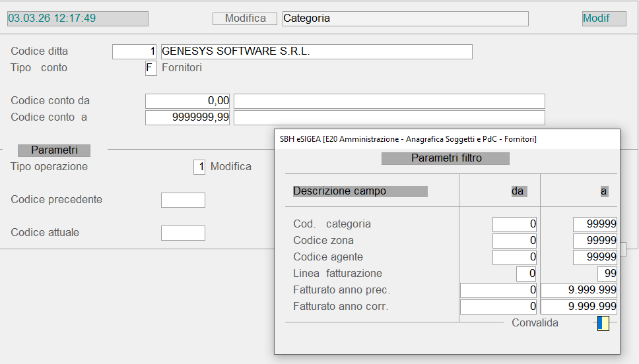Click the Modif button at top right
Image resolution: width=639 pixels, height=364 pixels.
603,18
